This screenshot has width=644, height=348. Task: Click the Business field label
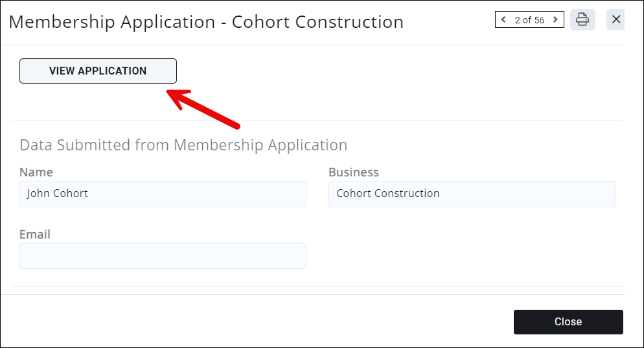(354, 172)
